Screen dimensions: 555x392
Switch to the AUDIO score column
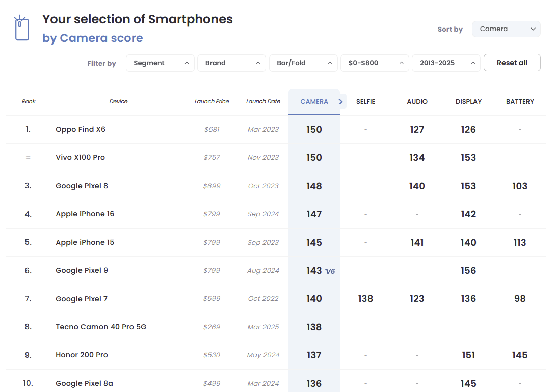pos(417,102)
